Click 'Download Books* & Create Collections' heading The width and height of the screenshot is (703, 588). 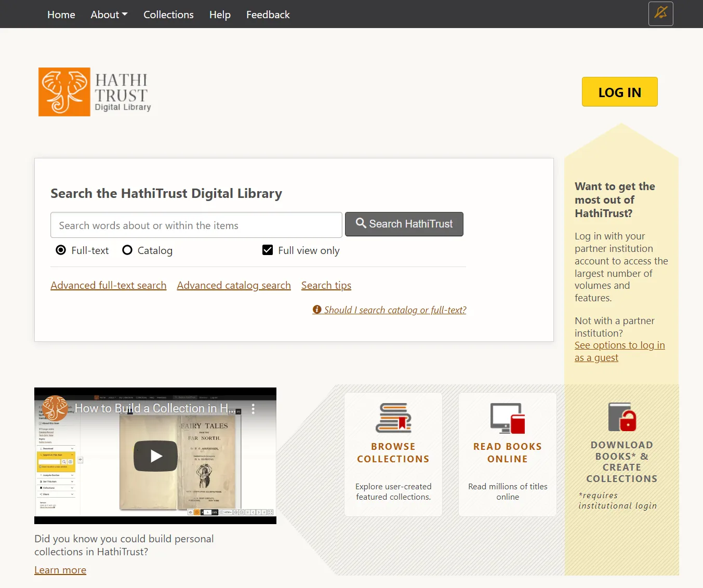pos(622,462)
